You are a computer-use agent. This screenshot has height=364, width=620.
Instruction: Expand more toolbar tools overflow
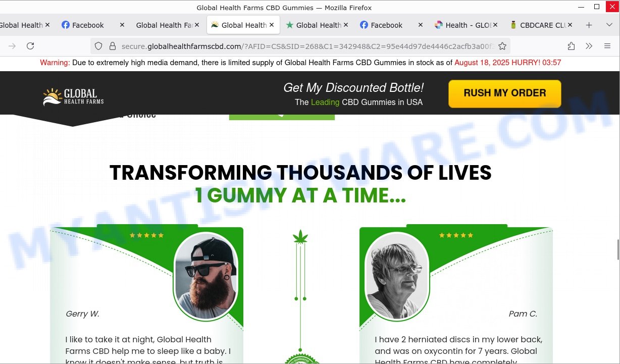(589, 46)
